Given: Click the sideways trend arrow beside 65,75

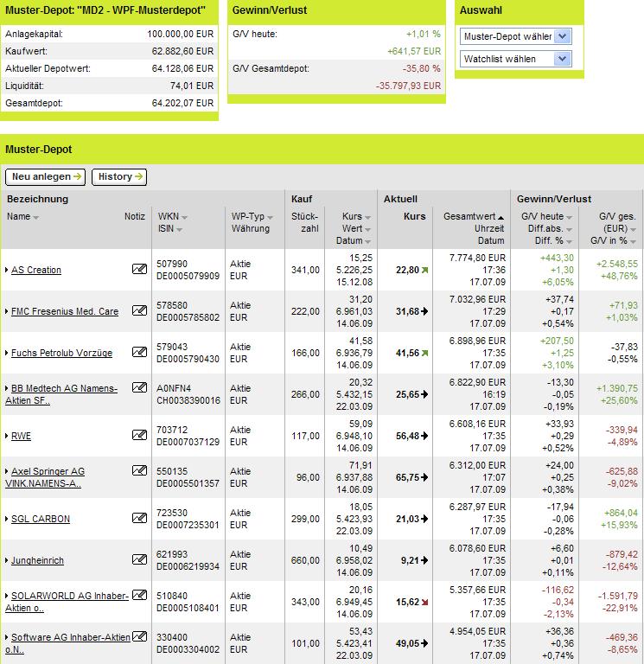Looking at the screenshot, I should coord(424,477).
